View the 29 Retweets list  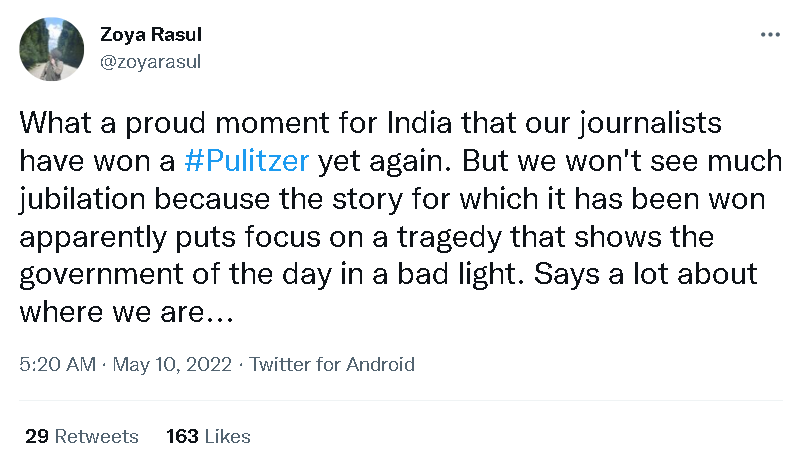[x=81, y=437]
